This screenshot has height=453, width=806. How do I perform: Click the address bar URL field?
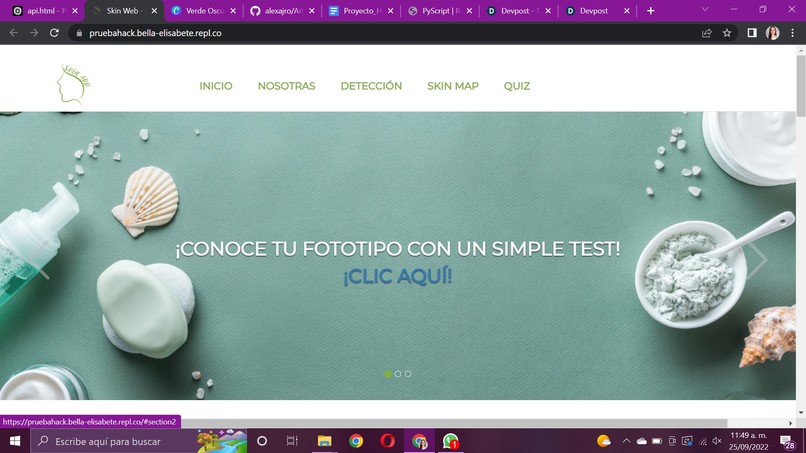[x=386, y=33]
